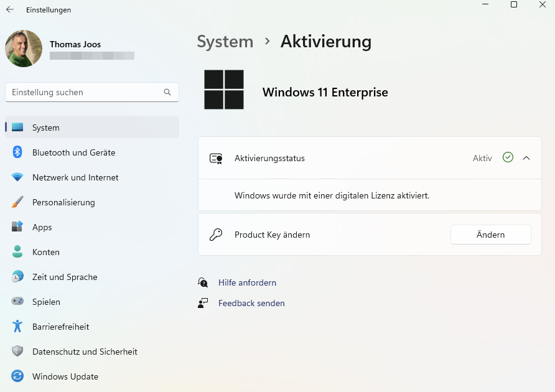
Task: Click the back arrow at top left
Action: 9,9
